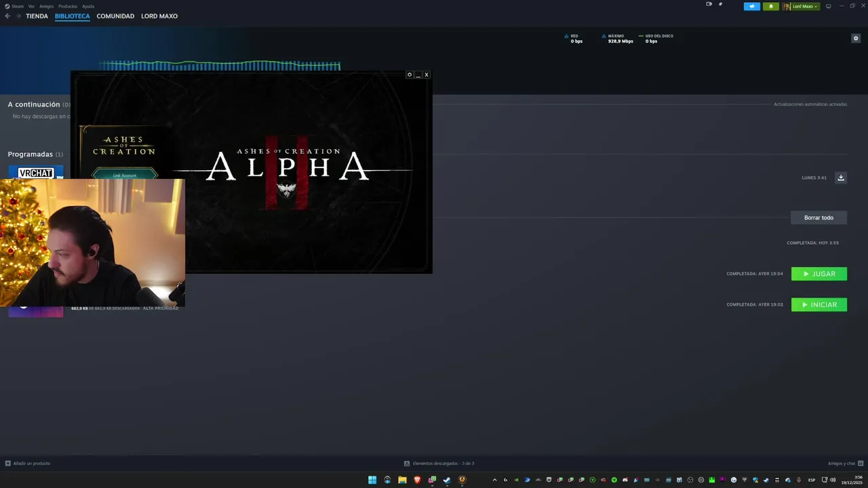Click the Discord icon in the system tray

point(625,480)
